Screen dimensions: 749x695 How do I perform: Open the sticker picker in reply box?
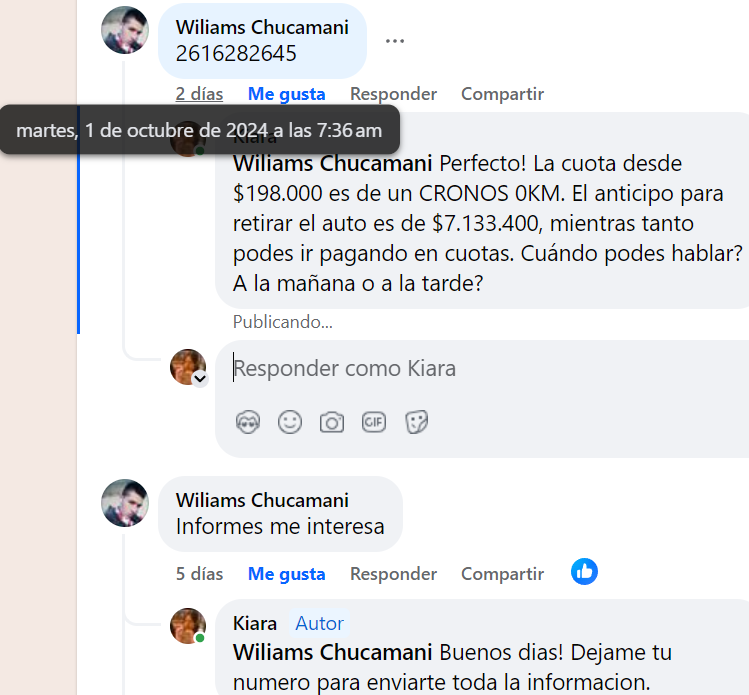416,422
